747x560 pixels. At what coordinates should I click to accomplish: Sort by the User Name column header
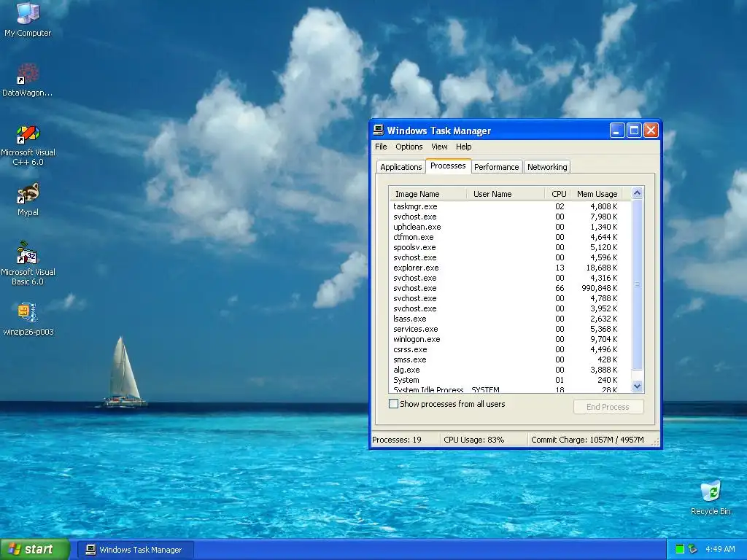(x=506, y=194)
